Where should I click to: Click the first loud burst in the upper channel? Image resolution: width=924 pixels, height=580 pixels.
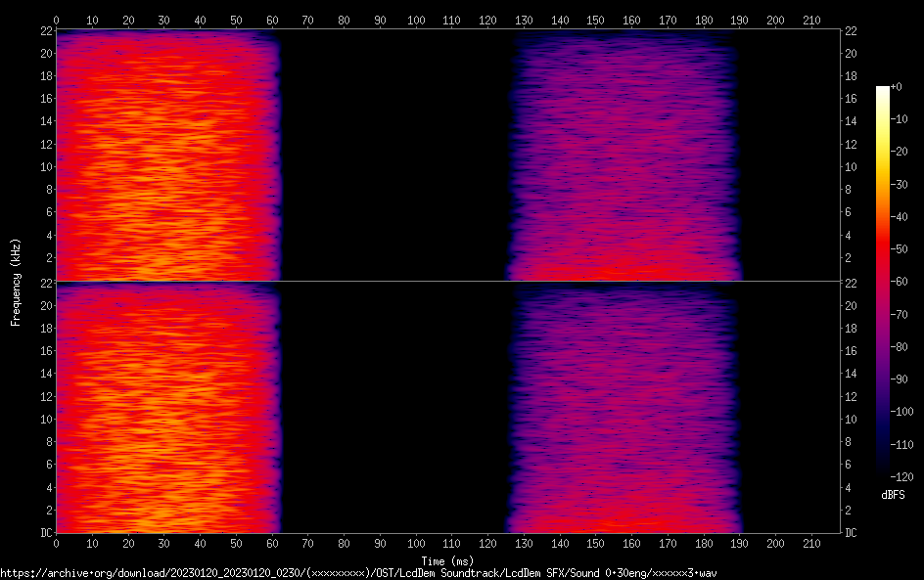coord(166,156)
